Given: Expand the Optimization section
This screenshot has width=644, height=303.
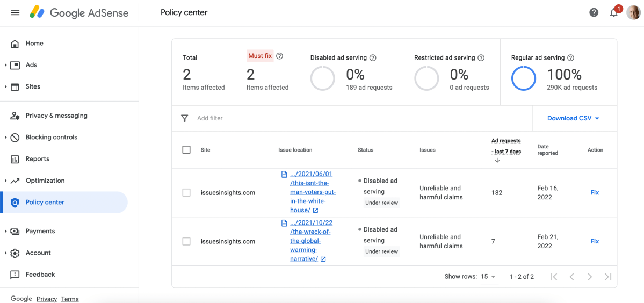Looking at the screenshot, I should point(6,181).
